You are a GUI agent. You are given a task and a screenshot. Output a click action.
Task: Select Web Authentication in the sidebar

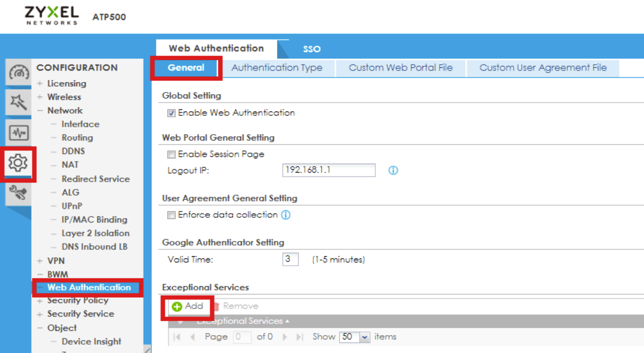[89, 288]
